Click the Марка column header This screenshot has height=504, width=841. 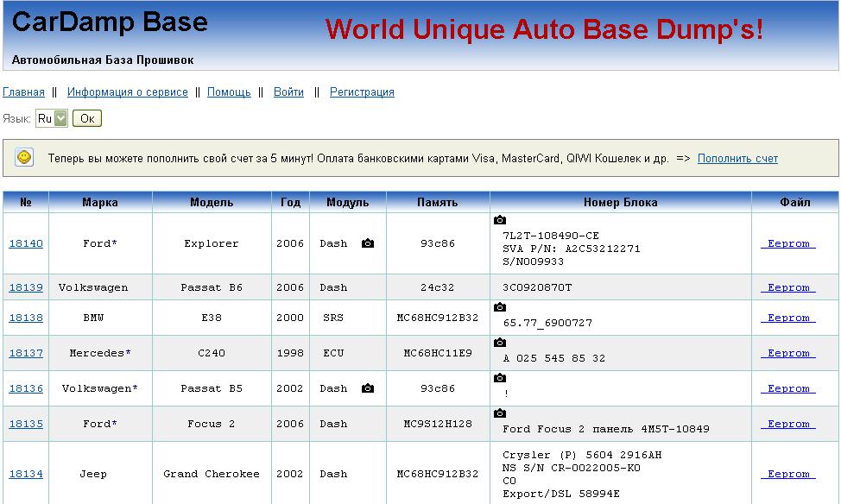pyautogui.click(x=100, y=202)
